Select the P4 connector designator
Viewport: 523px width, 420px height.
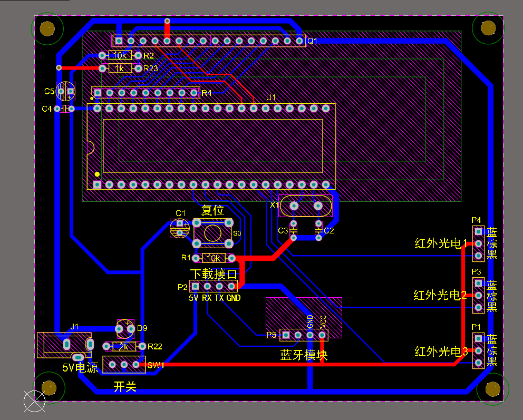[x=476, y=220]
